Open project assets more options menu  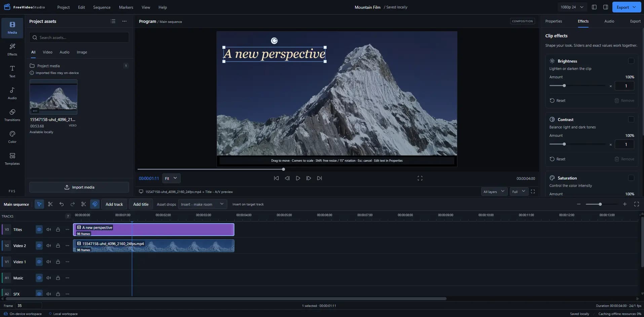(124, 21)
